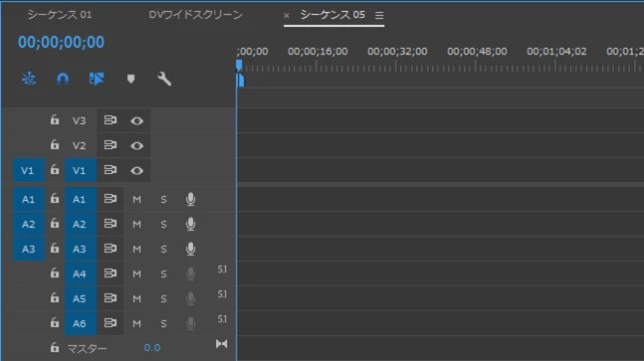Toggle A4 track targeting

tap(80, 273)
